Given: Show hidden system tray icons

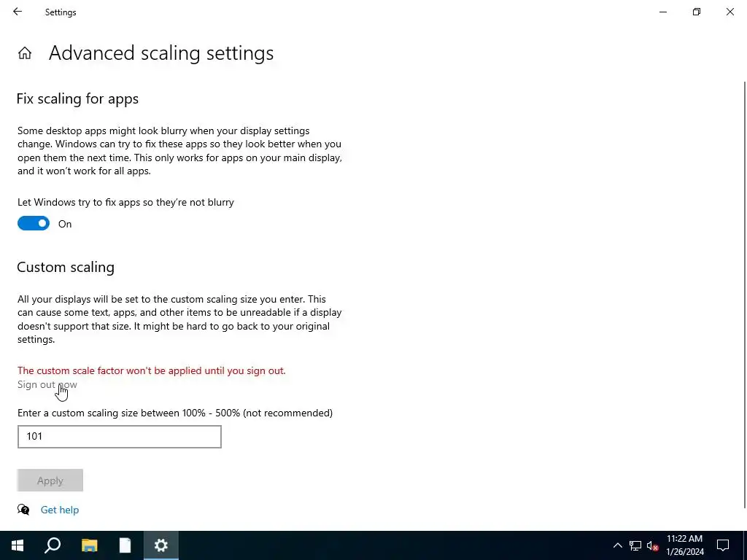Looking at the screenshot, I should [x=617, y=545].
